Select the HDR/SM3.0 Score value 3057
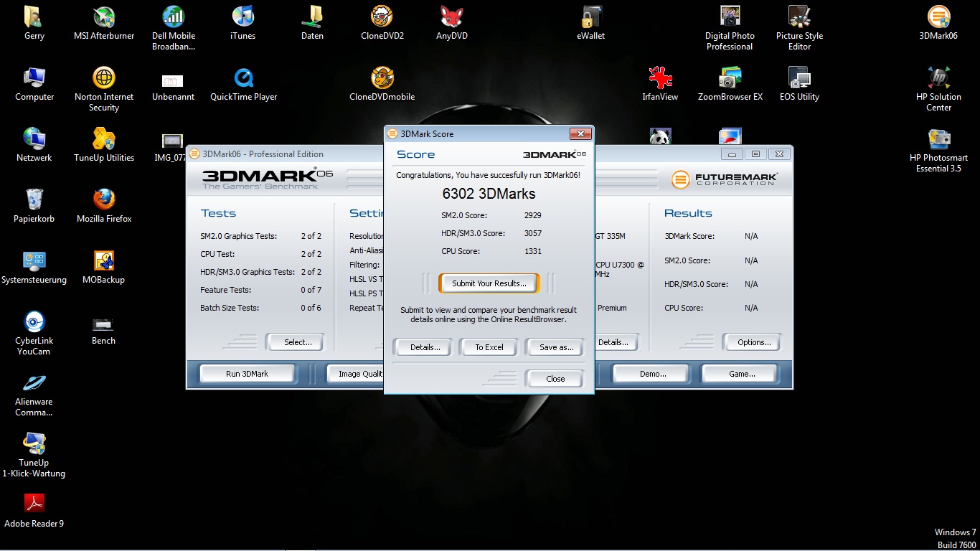 [532, 233]
